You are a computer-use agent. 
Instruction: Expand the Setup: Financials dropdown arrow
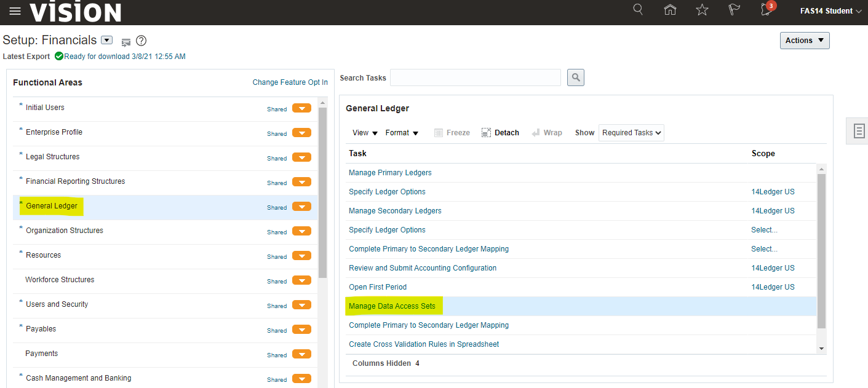tap(106, 41)
